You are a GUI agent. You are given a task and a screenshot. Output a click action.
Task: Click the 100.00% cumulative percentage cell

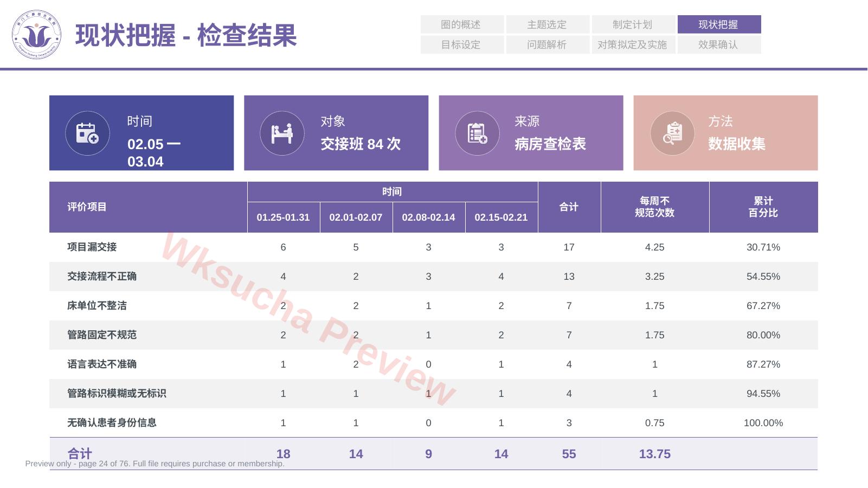(x=763, y=423)
